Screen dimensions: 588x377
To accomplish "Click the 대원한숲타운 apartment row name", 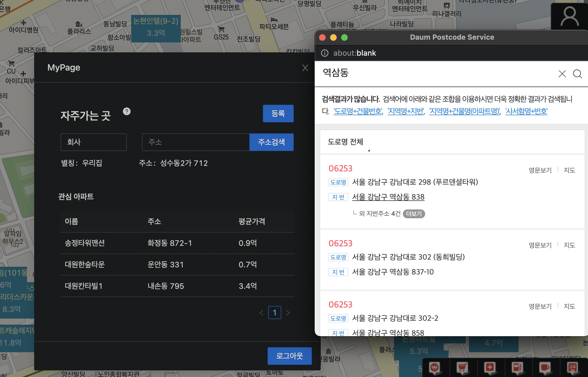I will pyautogui.click(x=85, y=265).
